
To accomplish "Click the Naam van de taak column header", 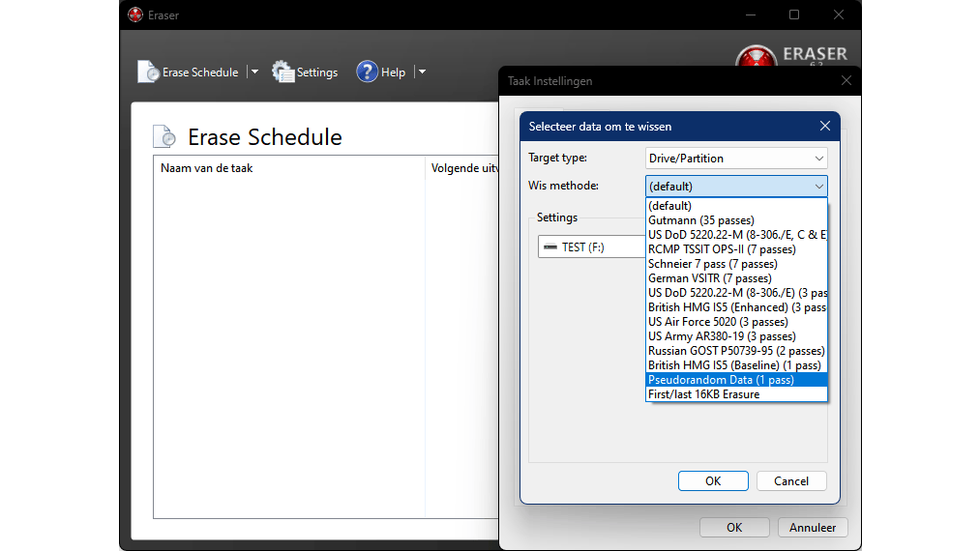I will [x=289, y=168].
